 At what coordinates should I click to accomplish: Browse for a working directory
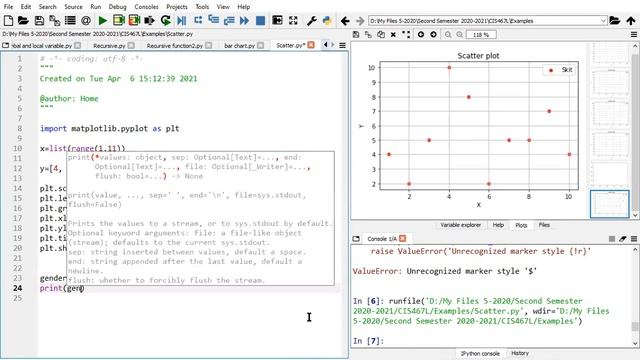coord(615,20)
